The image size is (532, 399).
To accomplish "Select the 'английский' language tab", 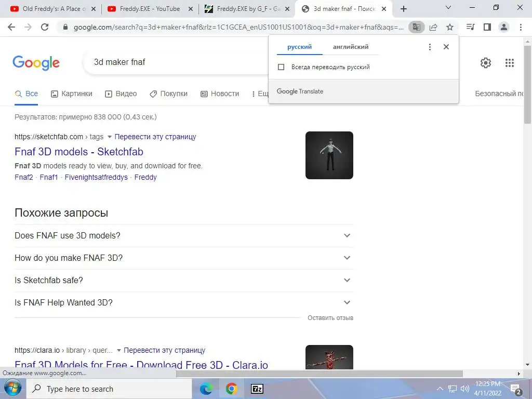I will [351, 47].
